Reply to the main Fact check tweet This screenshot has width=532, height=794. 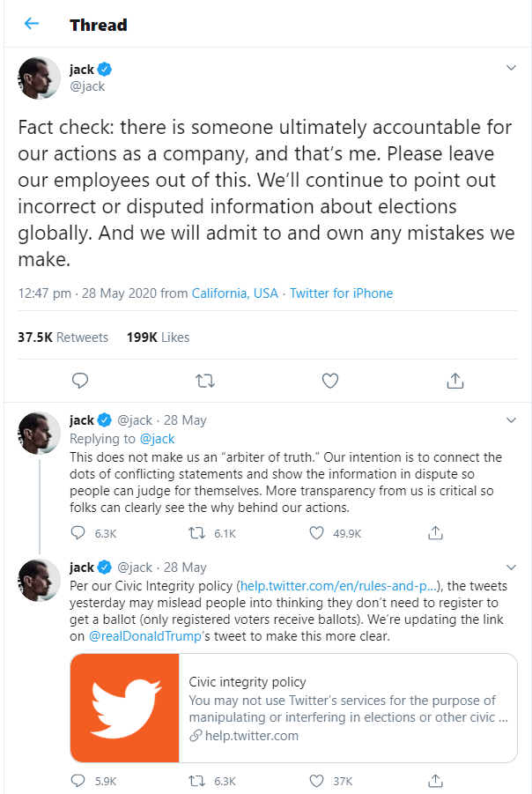tap(80, 381)
